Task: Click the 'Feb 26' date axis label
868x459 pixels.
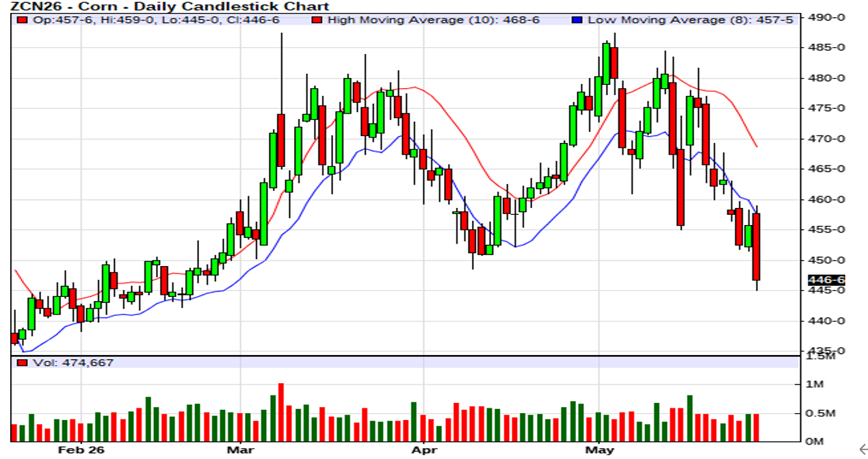Action: 81,450
